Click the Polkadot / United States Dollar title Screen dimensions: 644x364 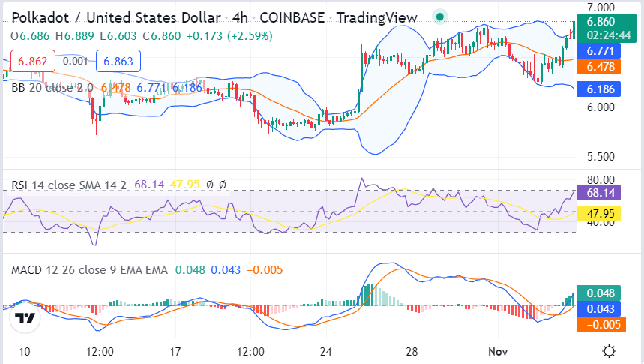click(116, 18)
